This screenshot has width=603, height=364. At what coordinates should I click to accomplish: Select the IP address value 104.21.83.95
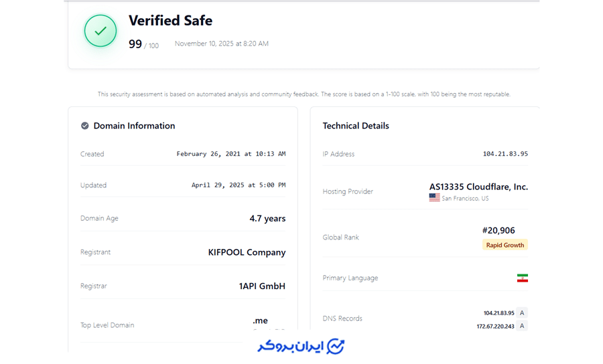pyautogui.click(x=505, y=154)
